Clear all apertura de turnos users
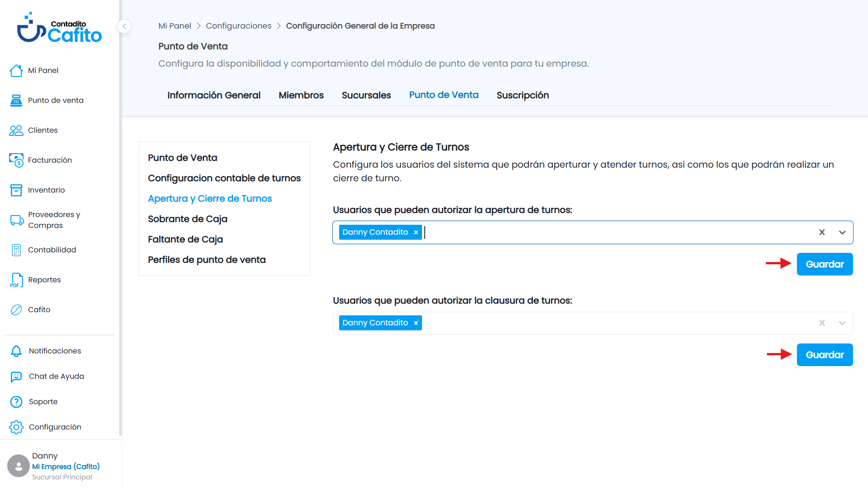Screen dimensions: 868x488 [x=822, y=232]
